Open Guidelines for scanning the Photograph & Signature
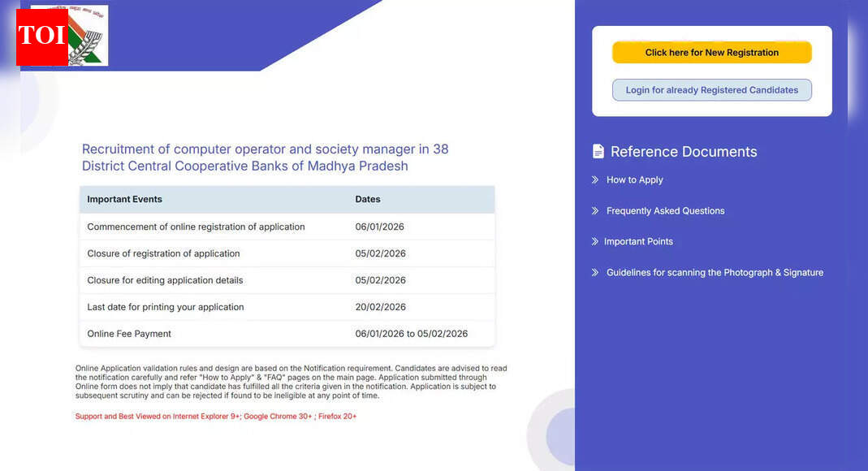 tap(715, 272)
